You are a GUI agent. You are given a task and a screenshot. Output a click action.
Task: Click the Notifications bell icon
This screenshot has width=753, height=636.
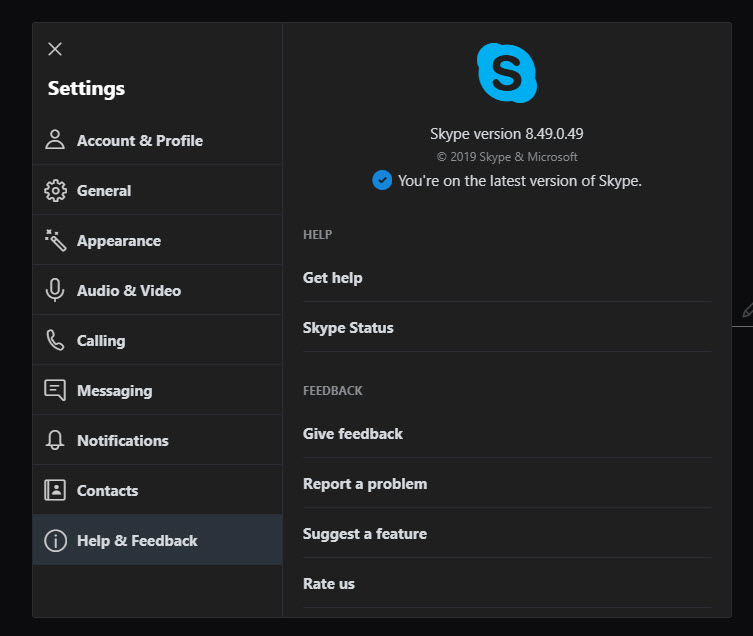(55, 440)
